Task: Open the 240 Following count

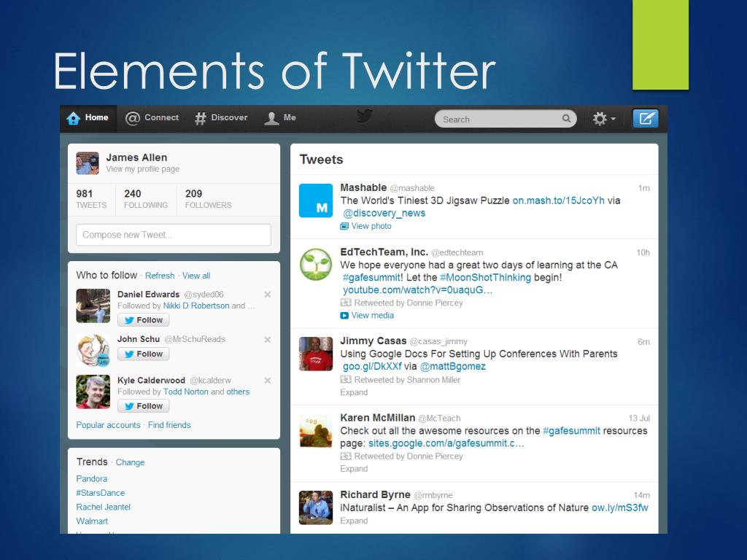Action: tap(146, 199)
